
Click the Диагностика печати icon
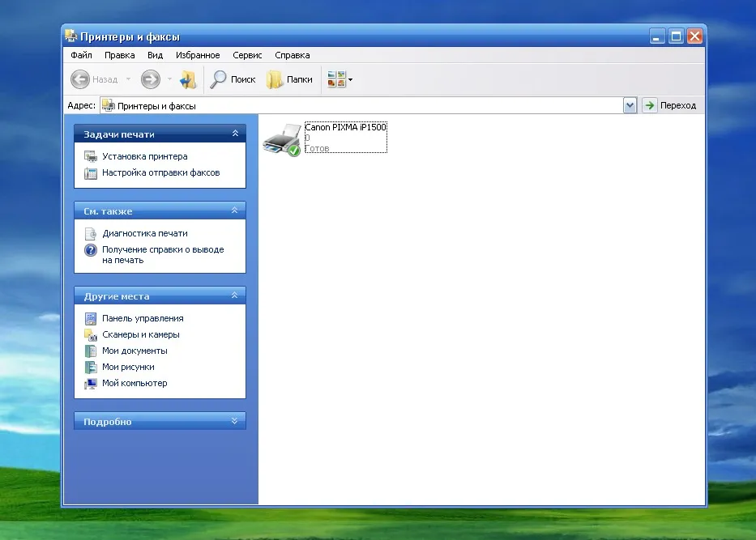point(90,234)
